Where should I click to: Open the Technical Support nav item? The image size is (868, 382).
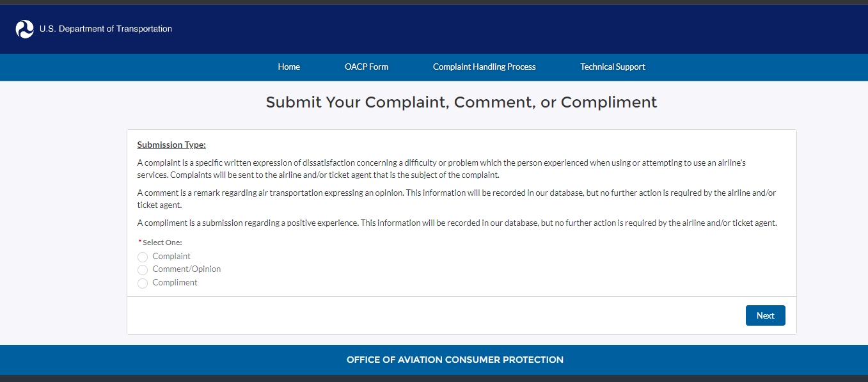(x=612, y=67)
